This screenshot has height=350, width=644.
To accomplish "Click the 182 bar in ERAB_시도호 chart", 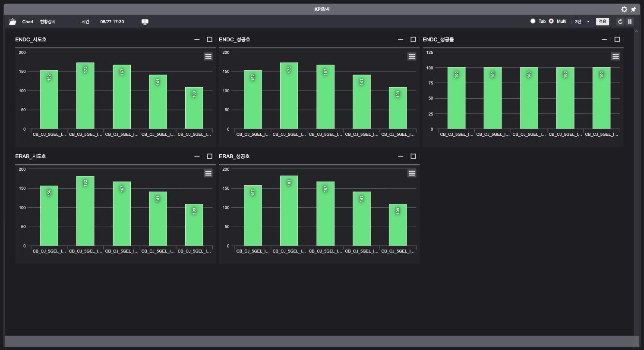I will [85, 211].
